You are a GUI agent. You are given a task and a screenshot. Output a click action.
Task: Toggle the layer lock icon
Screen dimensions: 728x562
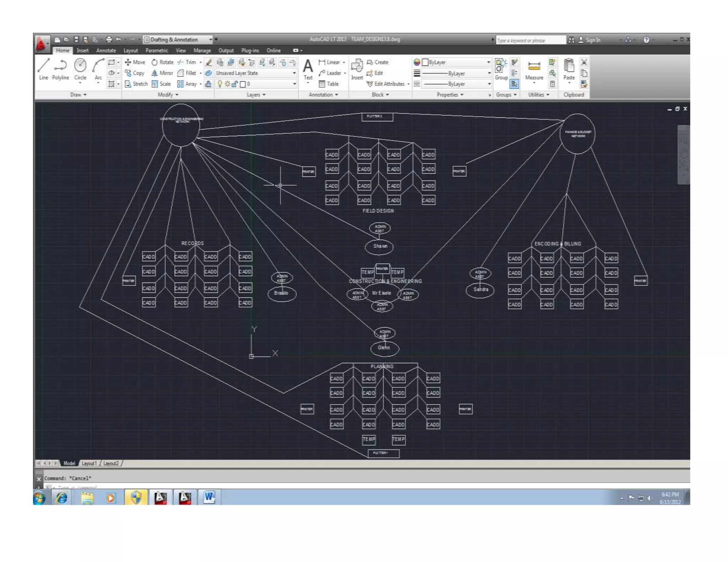235,84
